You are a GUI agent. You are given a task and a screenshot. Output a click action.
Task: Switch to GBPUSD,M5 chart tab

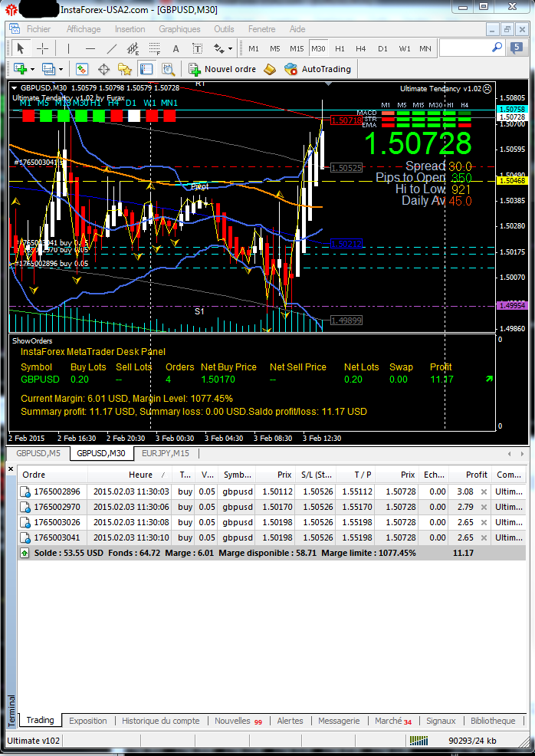[38, 453]
